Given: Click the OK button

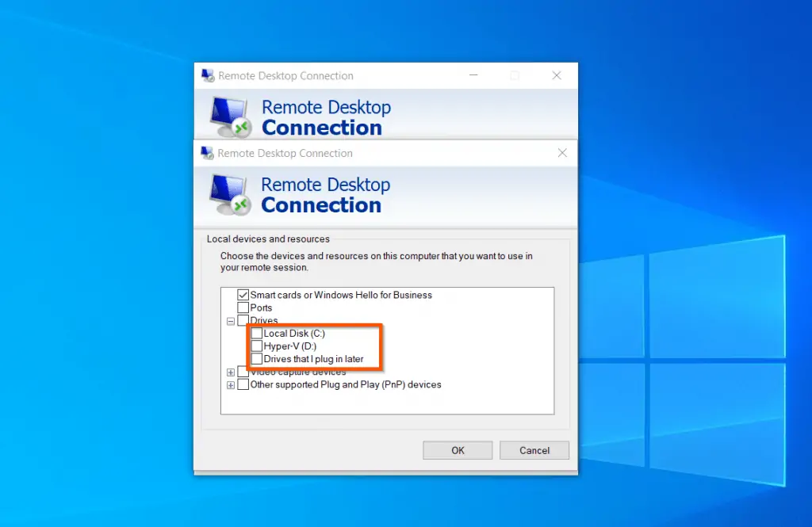Looking at the screenshot, I should pos(458,449).
